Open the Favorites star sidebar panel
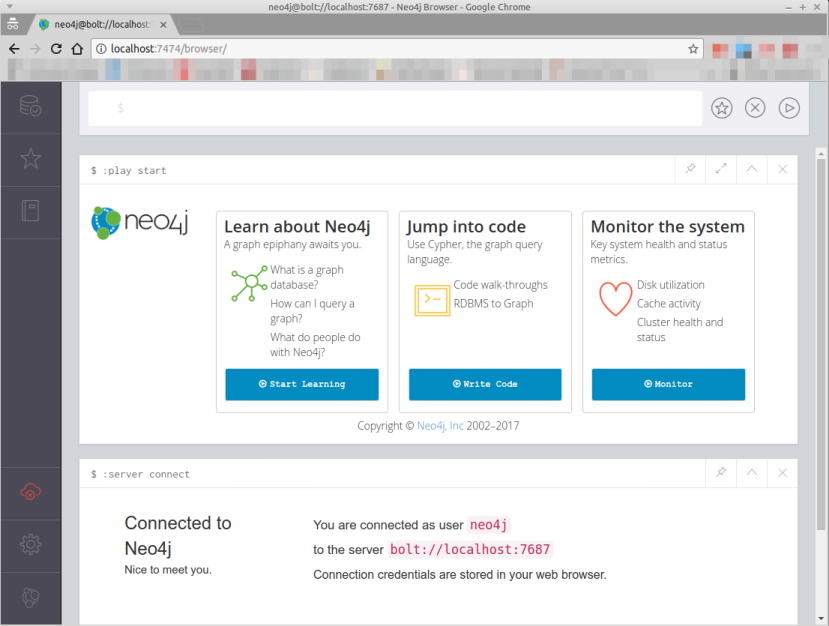 point(31,159)
